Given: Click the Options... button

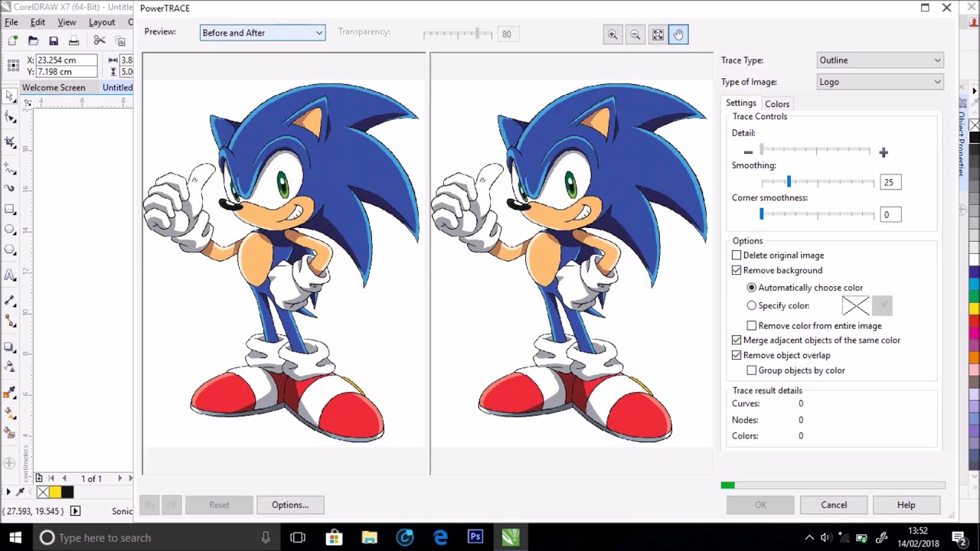Looking at the screenshot, I should pos(290,505).
